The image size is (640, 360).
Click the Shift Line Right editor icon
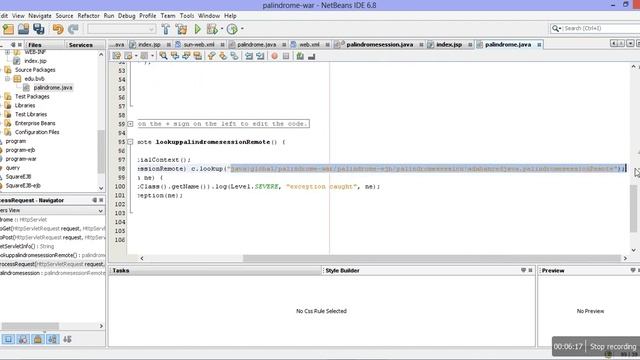coord(260,56)
